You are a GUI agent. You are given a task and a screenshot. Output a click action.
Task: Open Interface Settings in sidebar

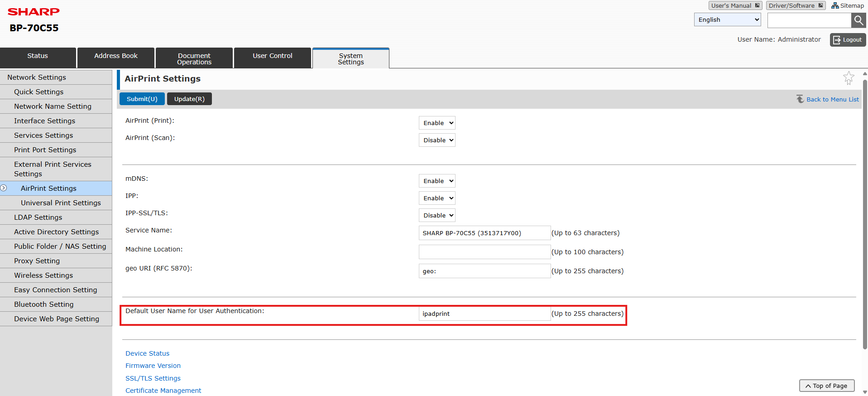(x=56, y=121)
